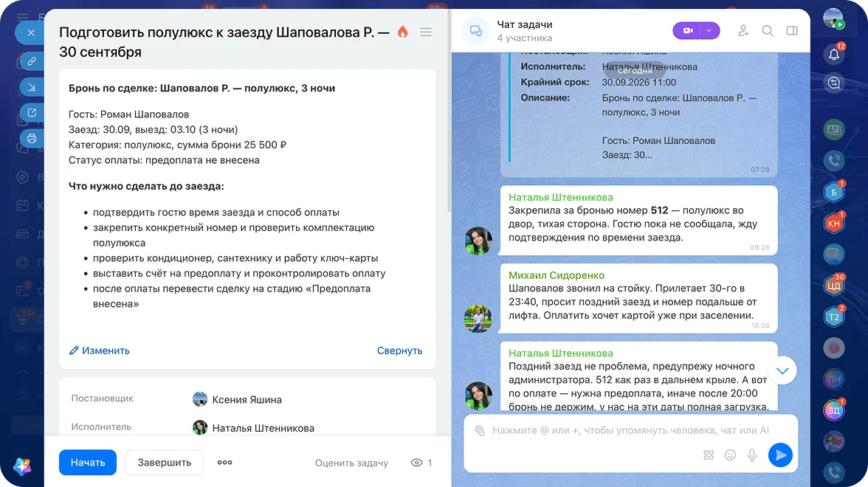Start a video call in chat

[688, 30]
